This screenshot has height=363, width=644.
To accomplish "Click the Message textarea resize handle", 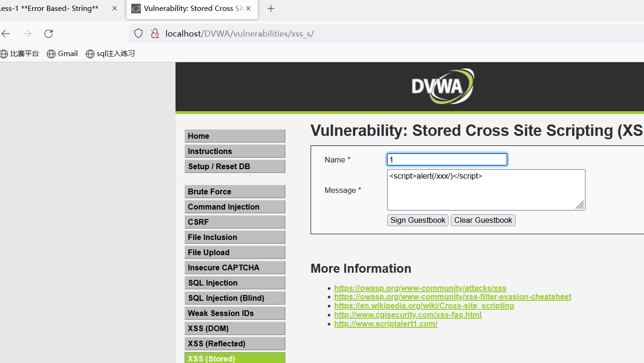I will click(580, 205).
